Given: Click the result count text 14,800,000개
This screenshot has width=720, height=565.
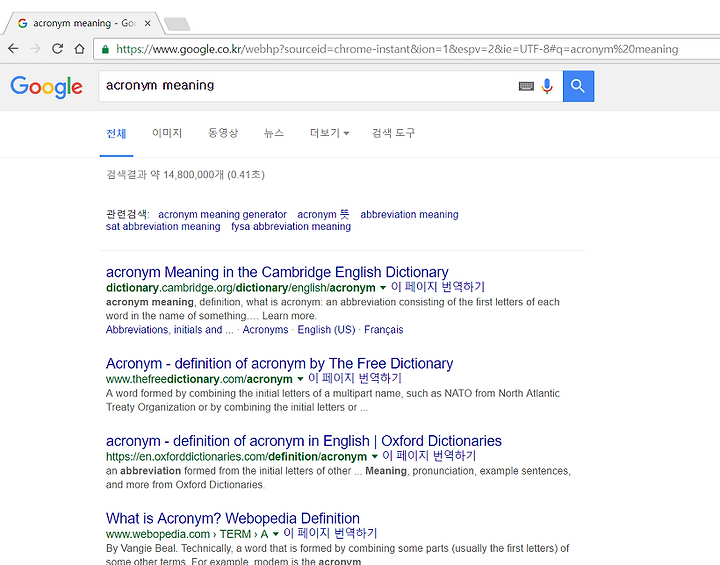Looking at the screenshot, I should pos(193,175).
